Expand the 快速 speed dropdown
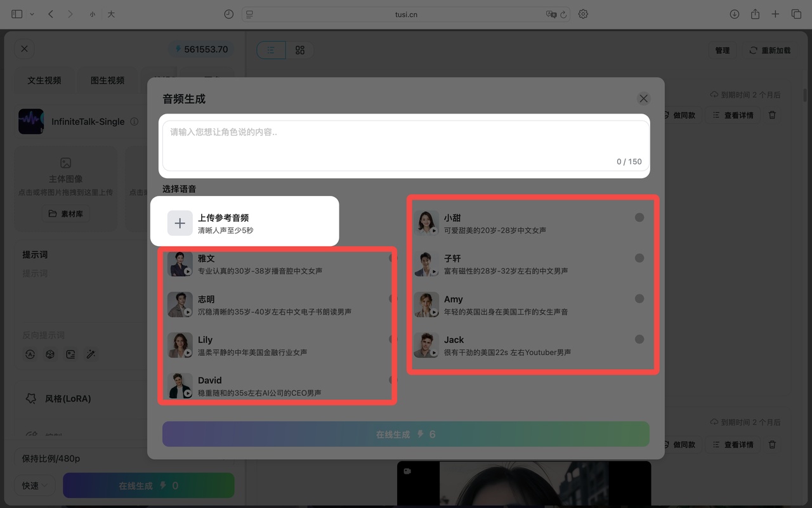Screen dimensions: 812x508 (x=35, y=486)
